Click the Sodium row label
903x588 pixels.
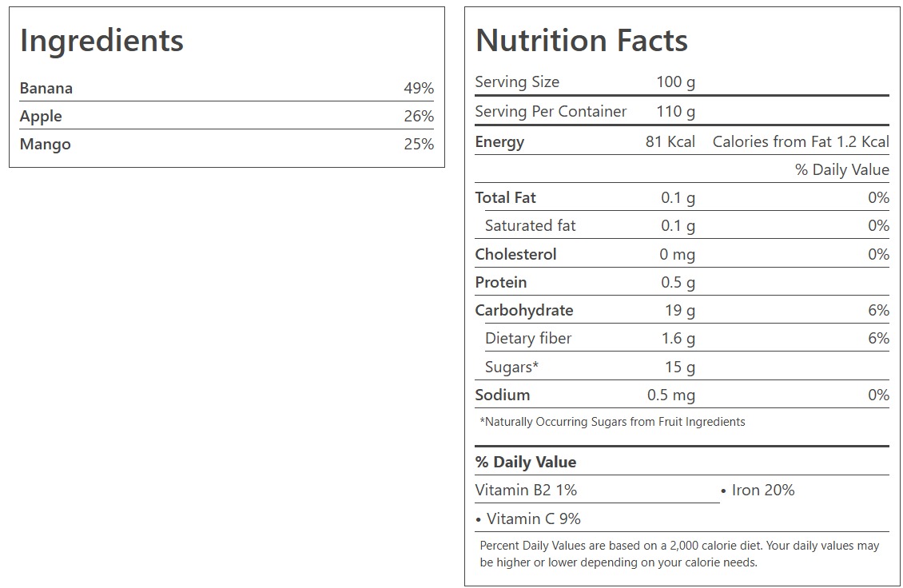pos(502,395)
